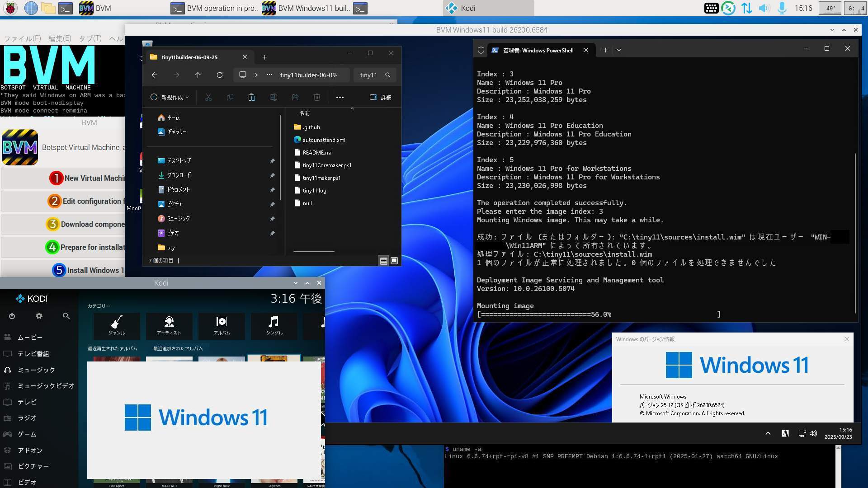
Task: Refresh the tiny11builder folder view
Action: tap(219, 75)
